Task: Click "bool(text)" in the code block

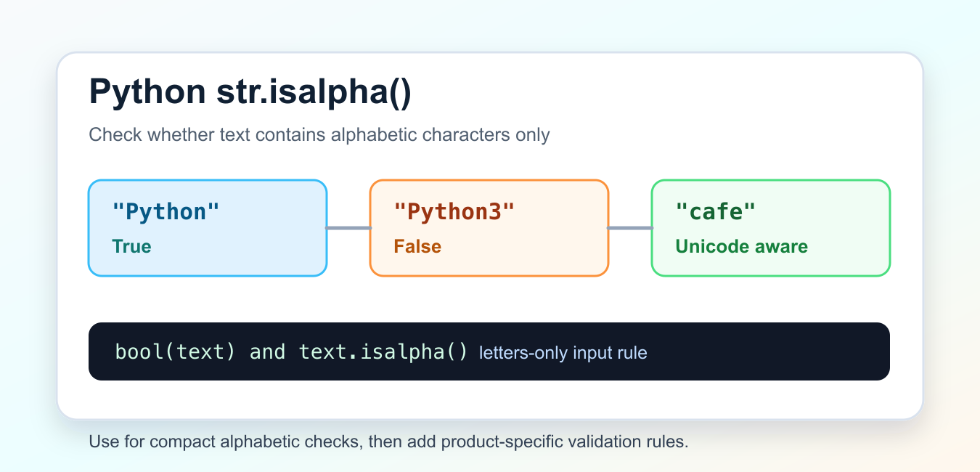Action: (176, 352)
